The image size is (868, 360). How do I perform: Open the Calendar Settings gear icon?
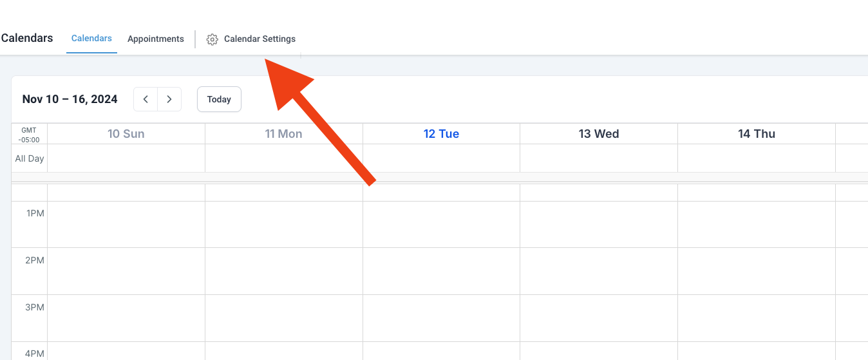click(x=212, y=39)
